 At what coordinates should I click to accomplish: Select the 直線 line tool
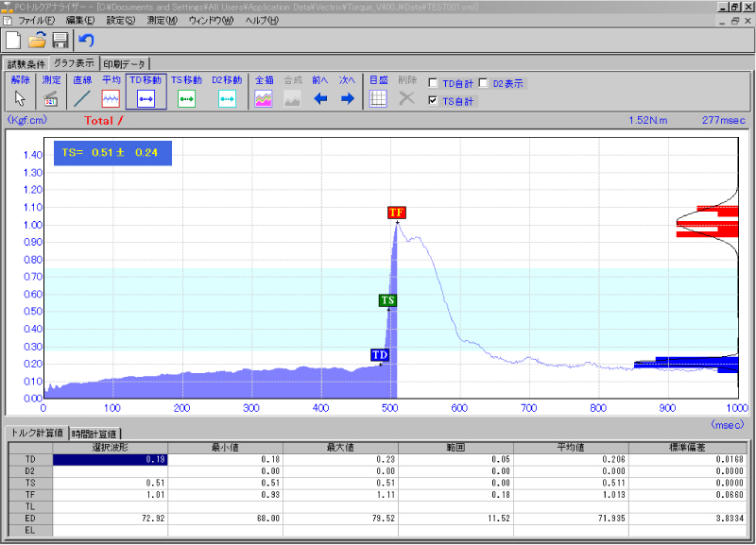82,97
